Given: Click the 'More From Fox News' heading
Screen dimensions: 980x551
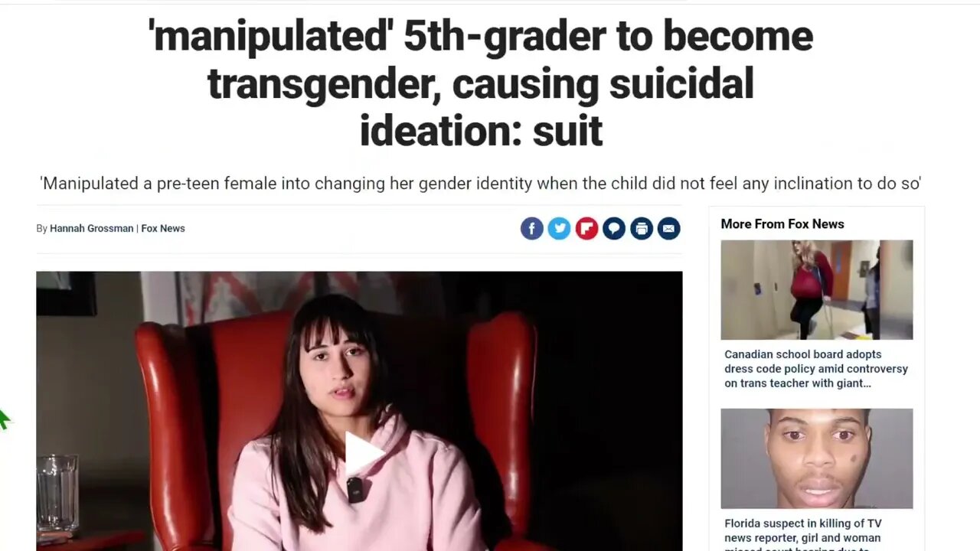Looking at the screenshot, I should point(782,224).
